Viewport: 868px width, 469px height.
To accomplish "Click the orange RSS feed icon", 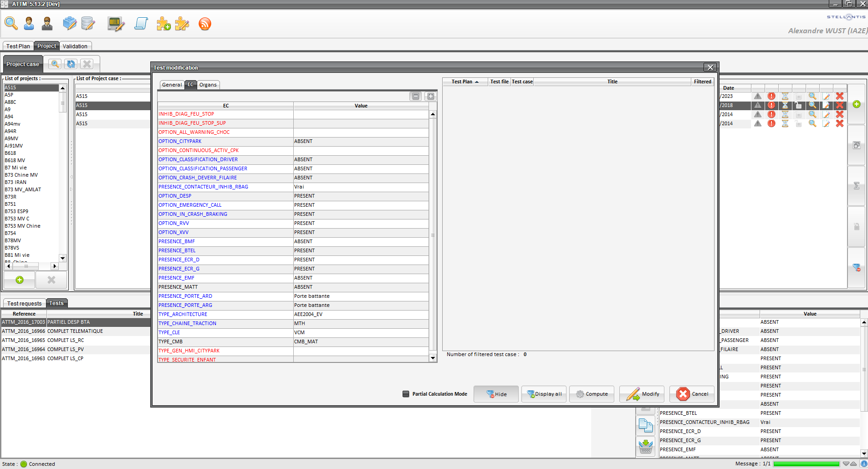I will (x=205, y=24).
